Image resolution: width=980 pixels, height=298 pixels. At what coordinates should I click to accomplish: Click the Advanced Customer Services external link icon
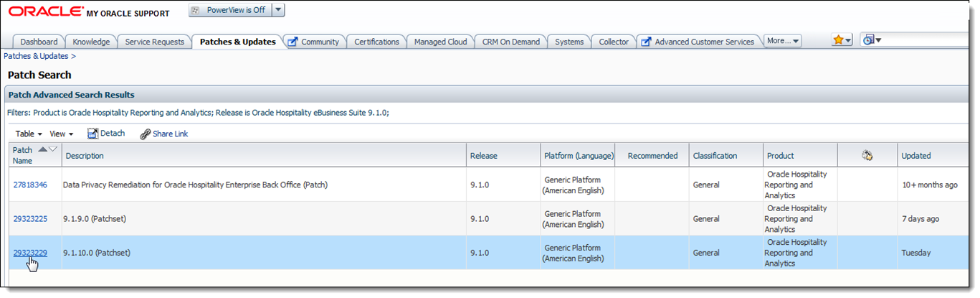646,42
